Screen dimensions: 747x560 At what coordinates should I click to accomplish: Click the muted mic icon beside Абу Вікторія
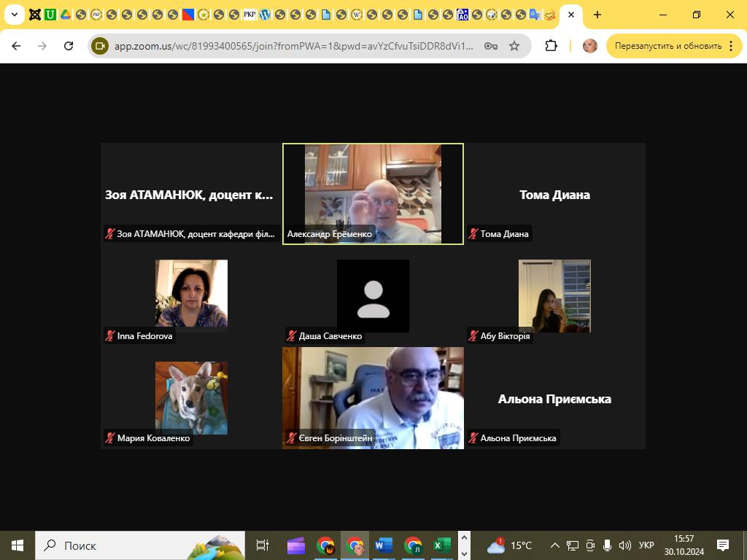[473, 336]
